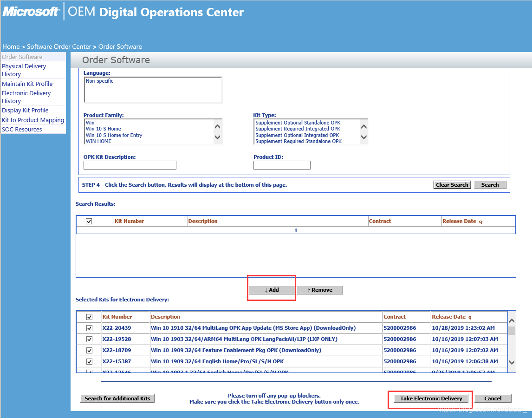
Task: Click the Search button
Action: [490, 185]
